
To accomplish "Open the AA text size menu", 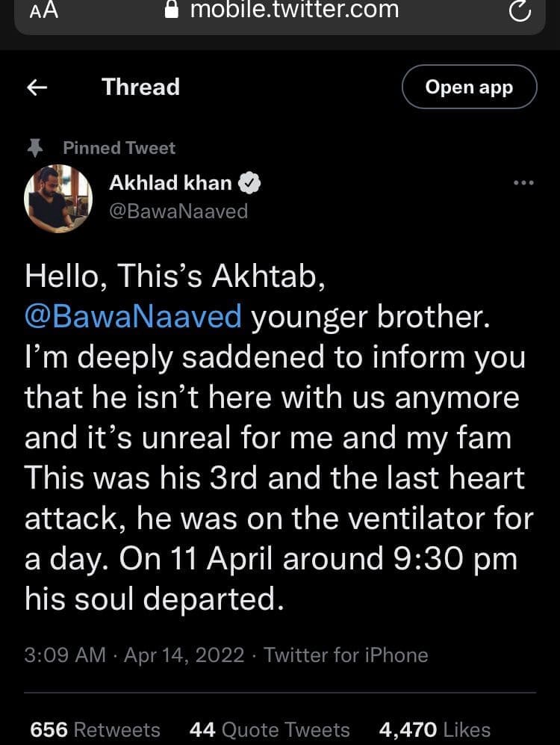I will (x=43, y=11).
